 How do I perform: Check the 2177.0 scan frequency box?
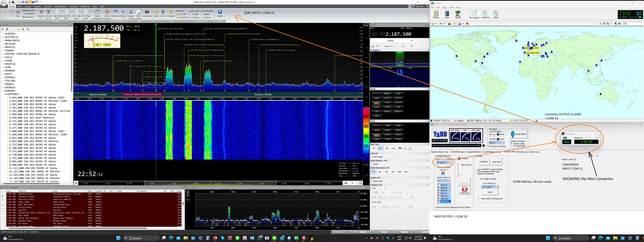pyautogui.click(x=439, y=185)
